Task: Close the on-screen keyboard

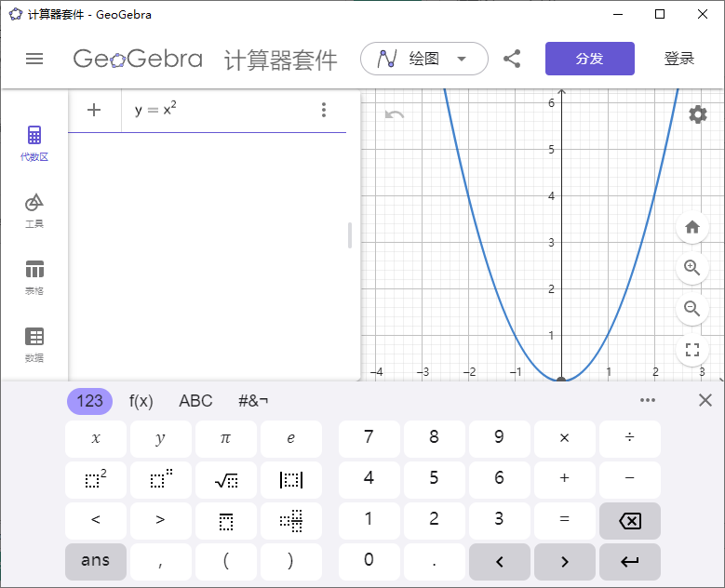Action: (705, 400)
